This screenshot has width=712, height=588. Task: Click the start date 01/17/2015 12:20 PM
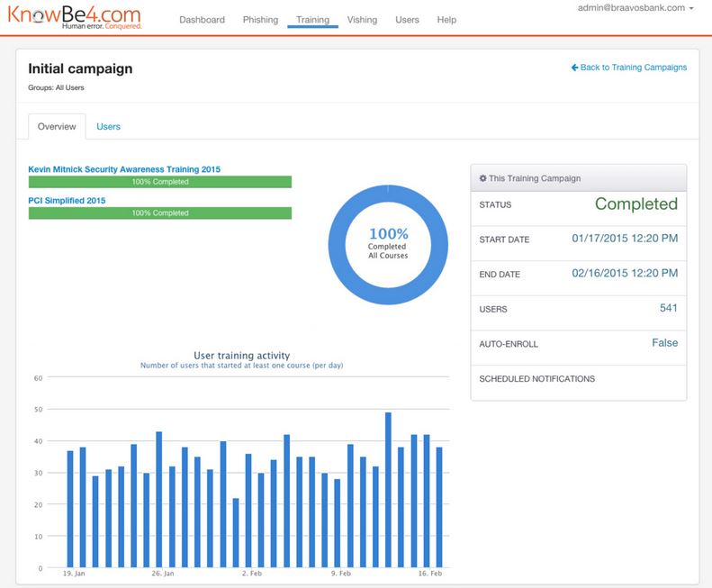click(625, 238)
